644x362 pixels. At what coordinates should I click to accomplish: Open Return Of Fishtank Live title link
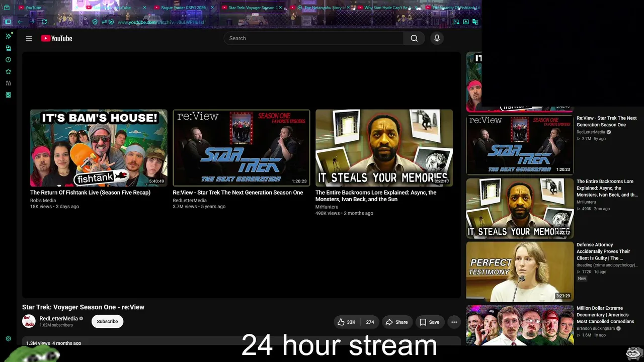pos(90,193)
